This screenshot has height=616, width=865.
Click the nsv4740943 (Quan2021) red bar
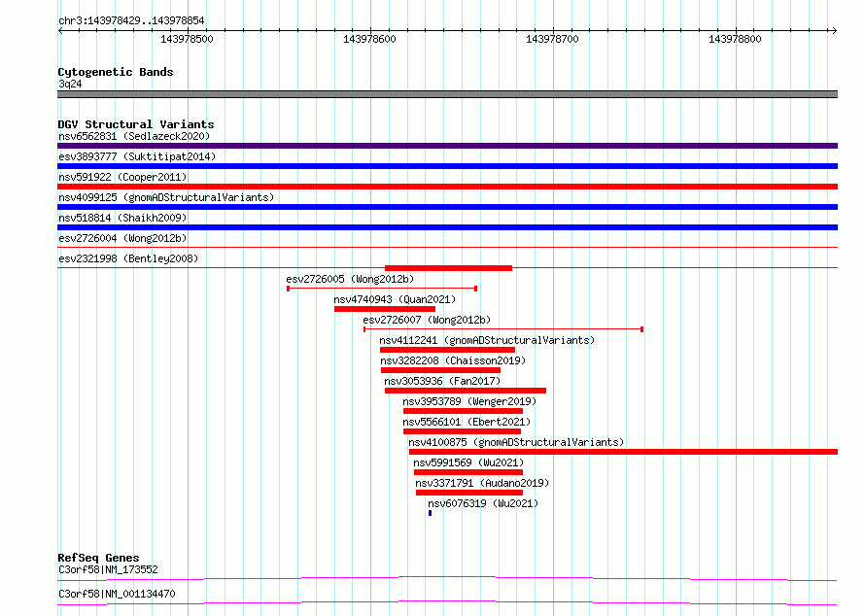pos(385,309)
